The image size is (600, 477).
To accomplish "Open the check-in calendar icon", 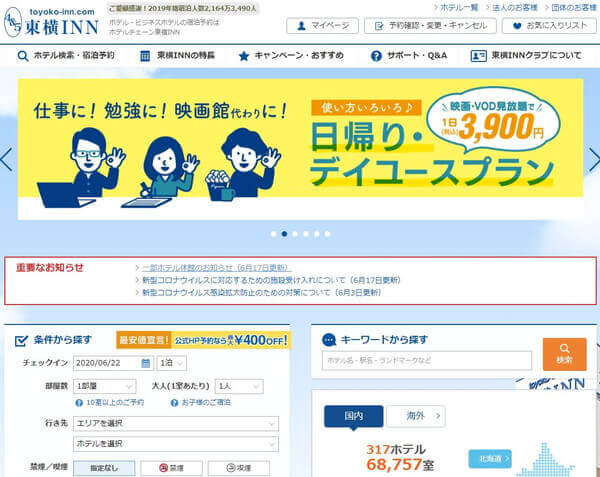I will click(x=146, y=363).
